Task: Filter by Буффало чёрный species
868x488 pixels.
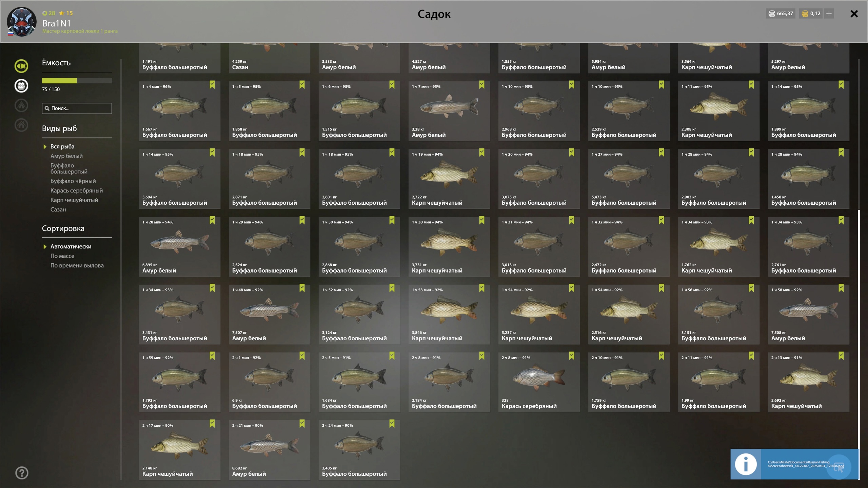Action: click(x=73, y=181)
